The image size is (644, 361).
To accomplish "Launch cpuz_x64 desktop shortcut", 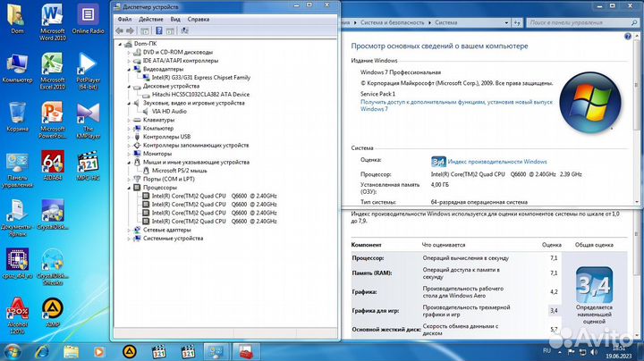I will [x=17, y=264].
